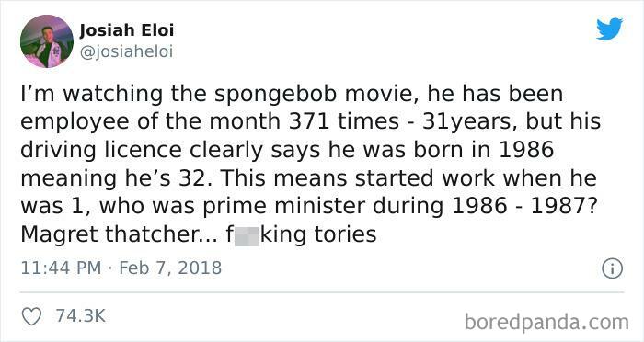
Task: Click the Josiah Eloi display name
Action: click(127, 30)
